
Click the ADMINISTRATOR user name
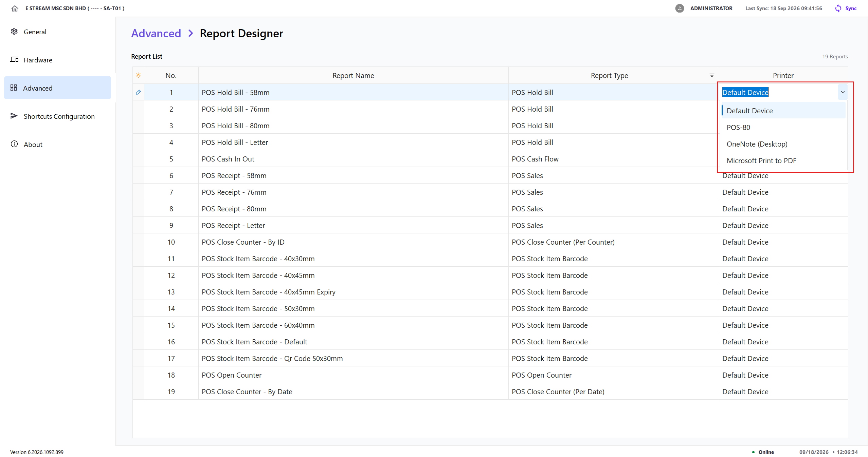point(711,8)
